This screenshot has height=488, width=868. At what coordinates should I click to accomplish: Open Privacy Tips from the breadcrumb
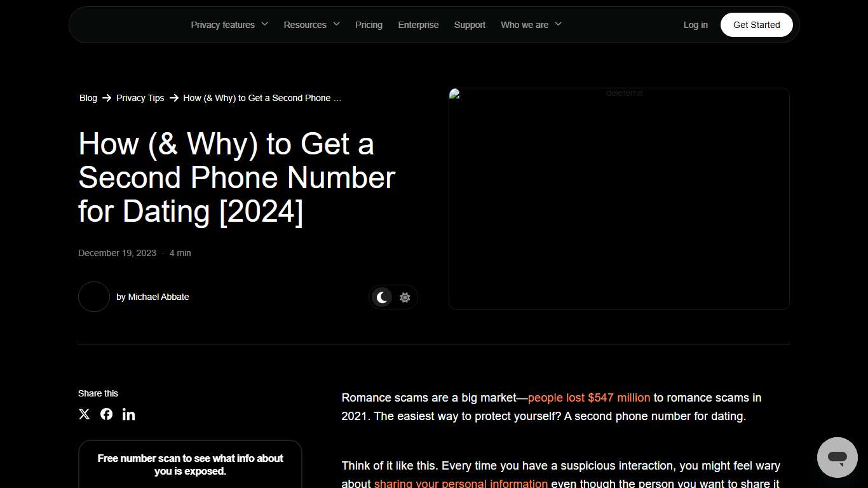[140, 98]
